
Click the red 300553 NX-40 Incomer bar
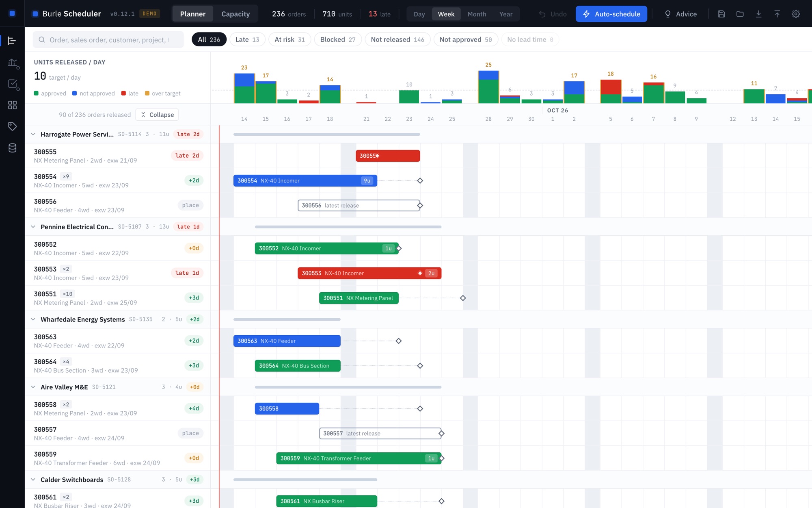[369, 273]
